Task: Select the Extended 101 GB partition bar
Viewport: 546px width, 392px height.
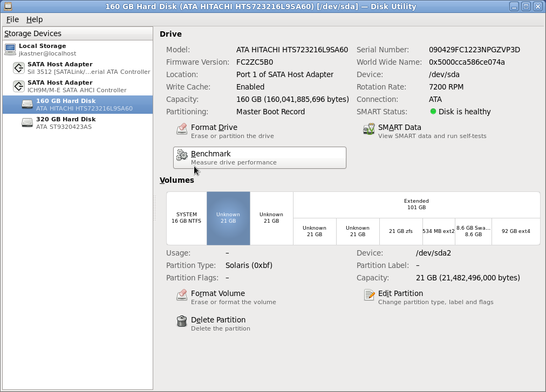Action: point(416,204)
